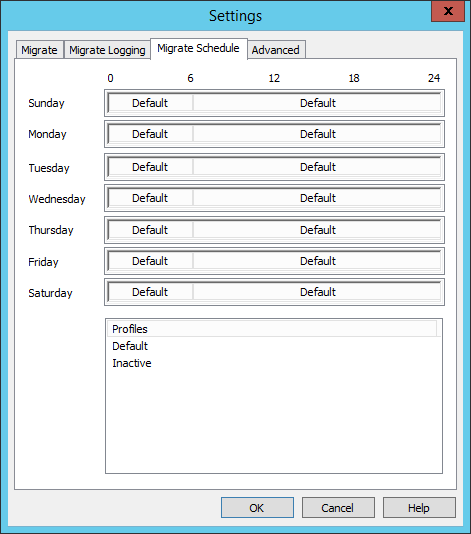Click the Sunday row label
The width and height of the screenshot is (471, 534).
pyautogui.click(x=46, y=103)
